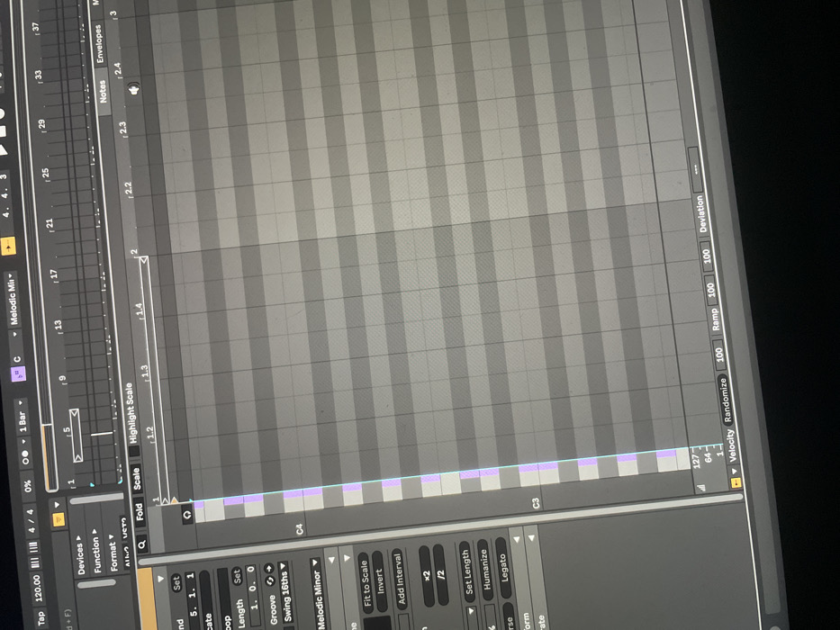Enable the Highlight Scale checkbox
Image resolution: width=840 pixels, height=630 pixels.
tap(134, 451)
